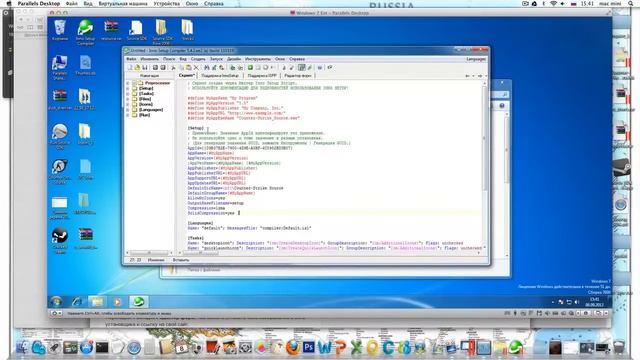Expand the [Run] tree node

tap(128, 115)
